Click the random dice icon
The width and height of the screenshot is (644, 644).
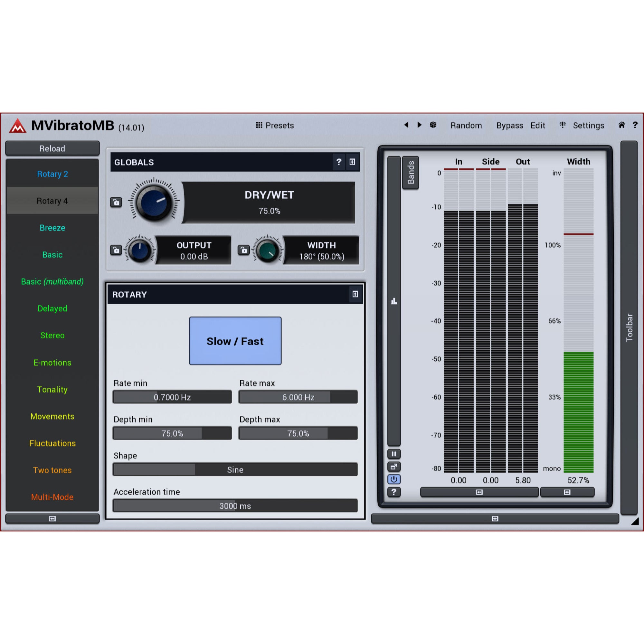[x=433, y=125]
